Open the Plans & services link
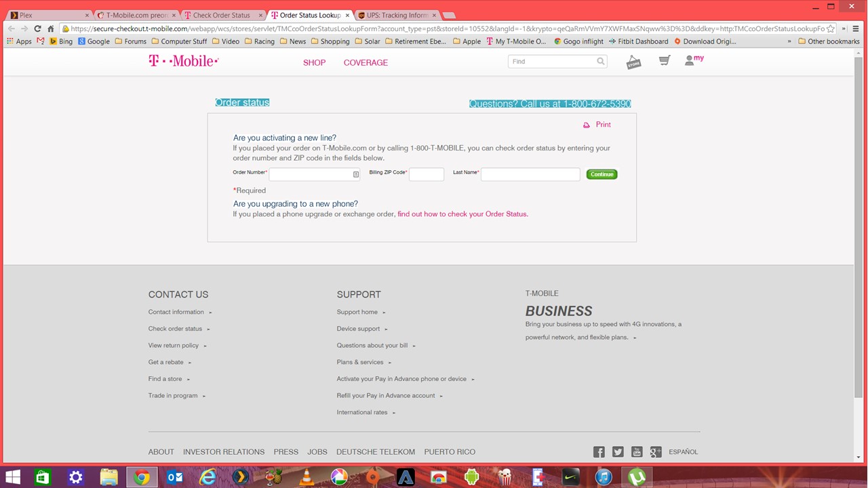Viewport: 868px width, 488px height. coord(360,362)
